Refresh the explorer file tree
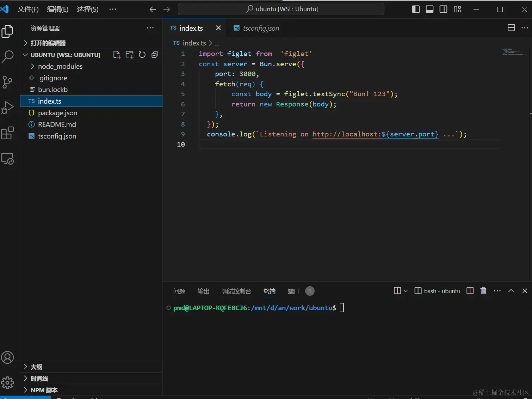 [x=142, y=55]
